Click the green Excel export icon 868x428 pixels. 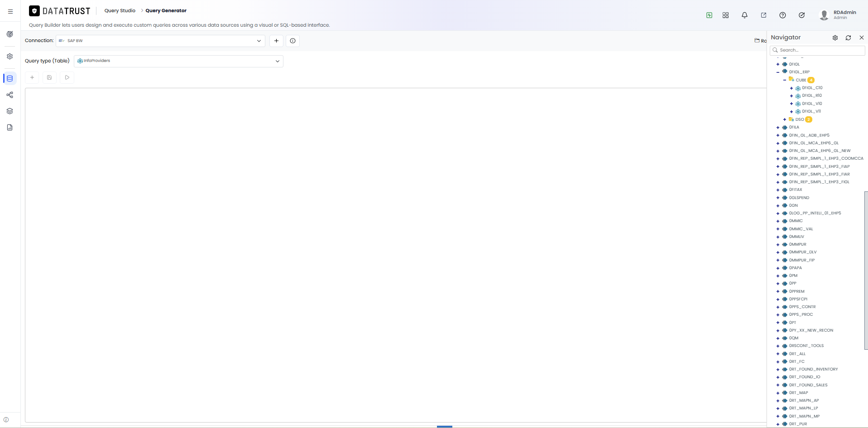709,15
